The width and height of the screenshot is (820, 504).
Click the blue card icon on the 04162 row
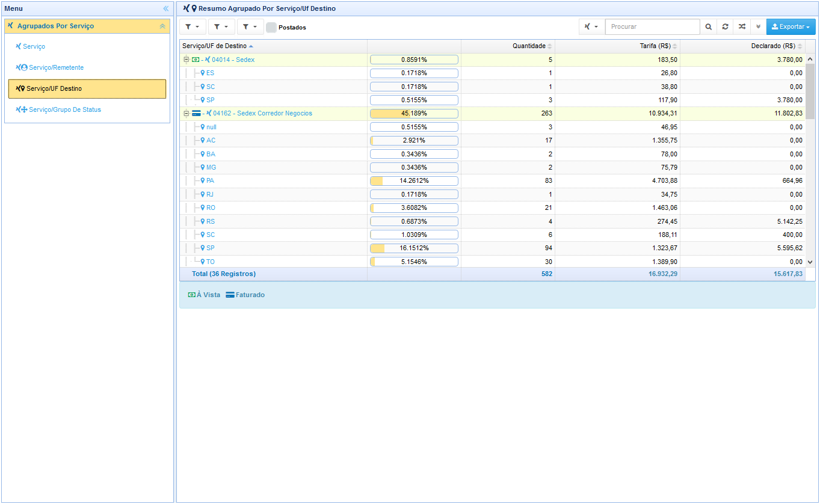pyautogui.click(x=196, y=113)
